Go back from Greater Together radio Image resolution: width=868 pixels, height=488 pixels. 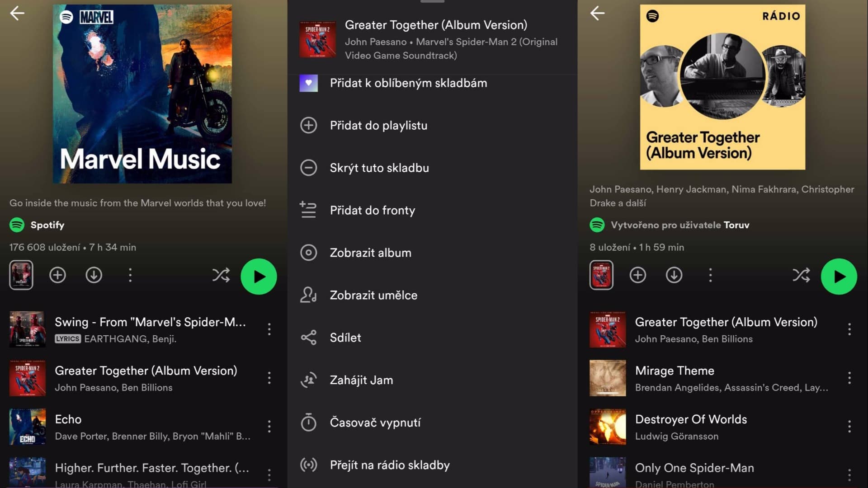point(597,13)
